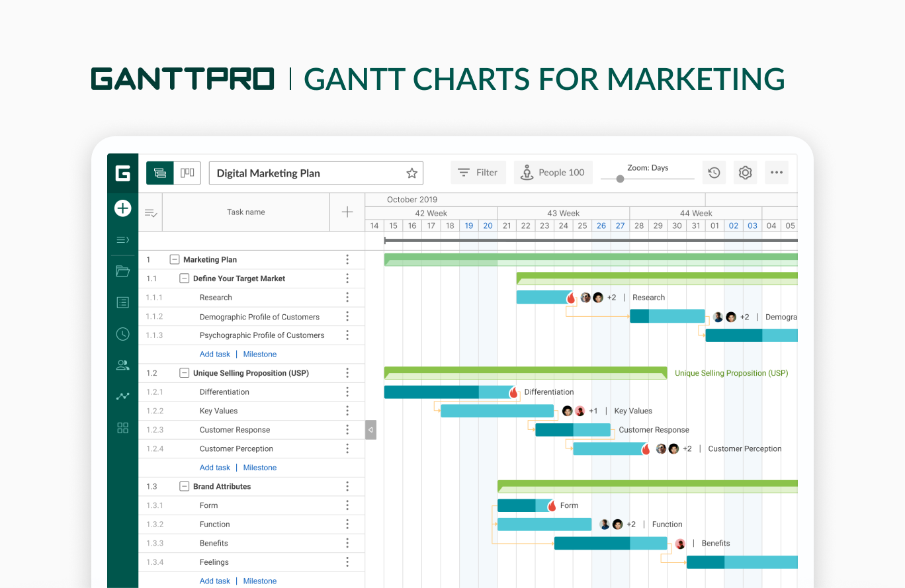
Task: Adjust the Zoom: Days slider
Action: (x=620, y=179)
